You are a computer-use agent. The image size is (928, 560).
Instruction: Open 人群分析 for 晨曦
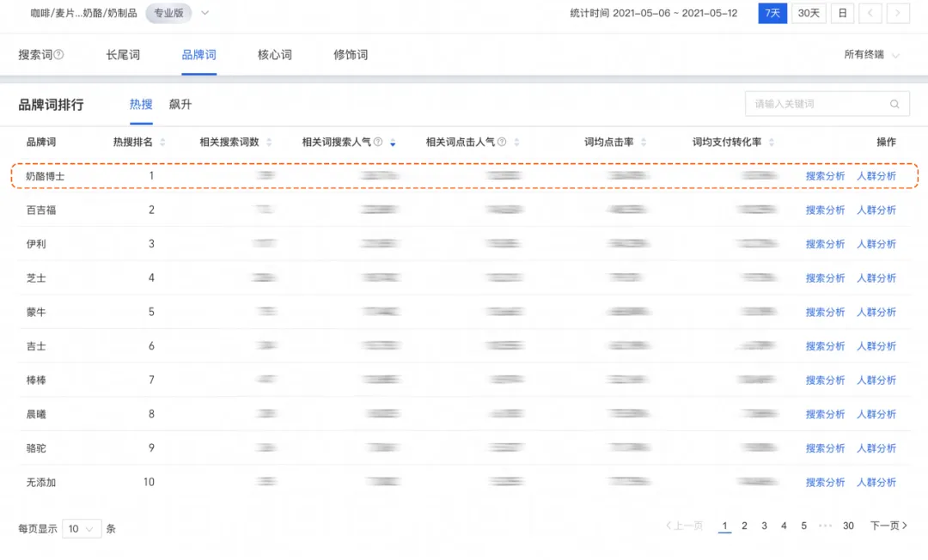876,415
